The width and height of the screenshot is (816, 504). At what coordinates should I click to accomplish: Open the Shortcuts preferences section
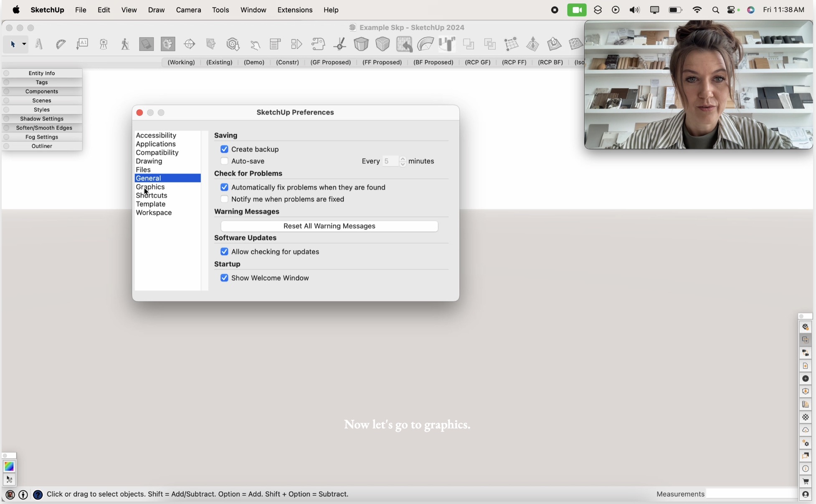click(x=152, y=195)
